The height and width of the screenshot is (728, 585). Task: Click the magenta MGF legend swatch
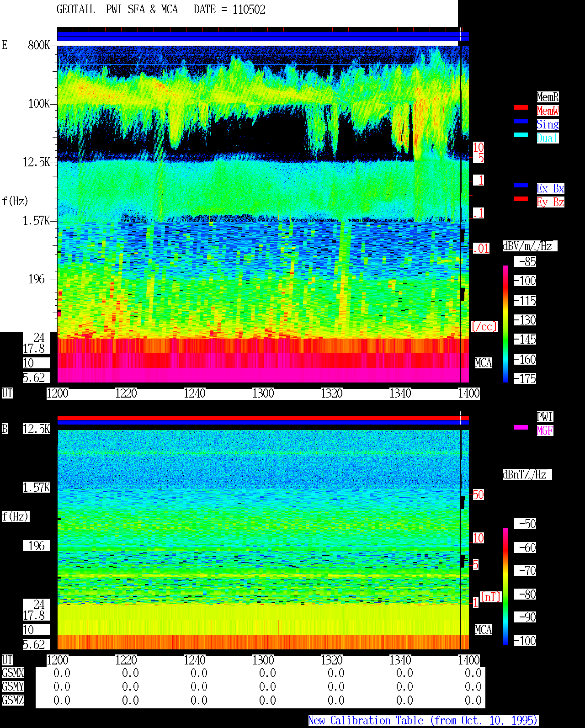click(x=521, y=427)
